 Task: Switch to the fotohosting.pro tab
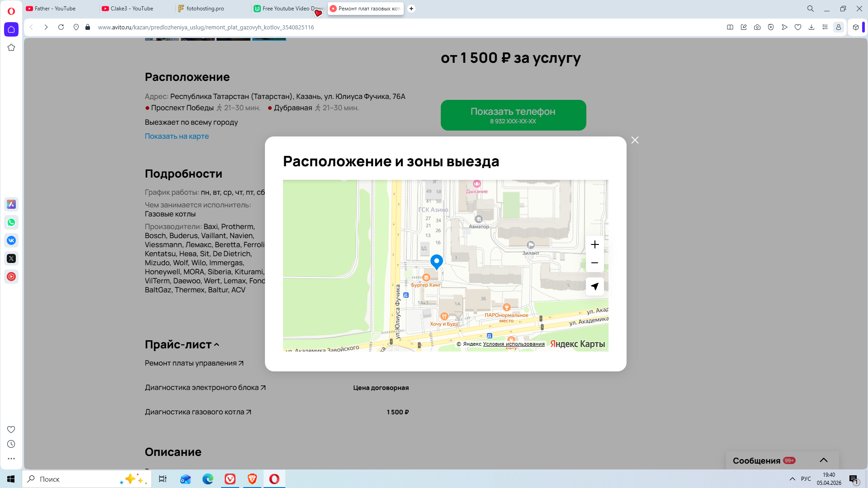pos(205,9)
